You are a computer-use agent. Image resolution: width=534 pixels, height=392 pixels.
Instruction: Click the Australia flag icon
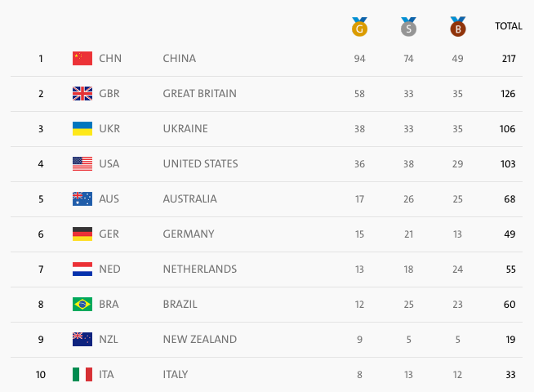pos(82,198)
